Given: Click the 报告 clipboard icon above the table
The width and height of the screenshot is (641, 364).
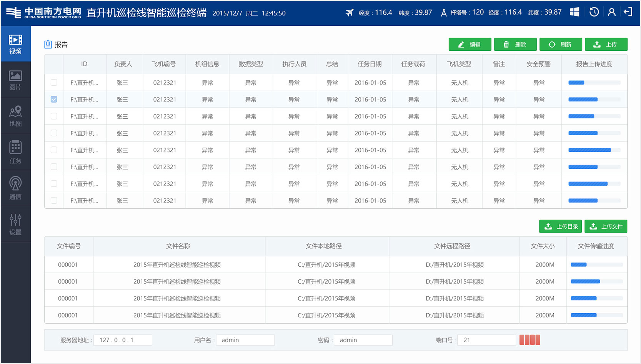Looking at the screenshot, I should click(48, 44).
